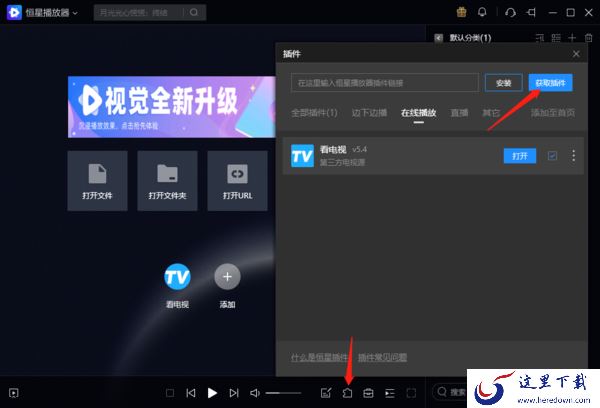This screenshot has width=600, height=408.
Task: Select the 全部插件(1) tab
Action: pos(314,113)
